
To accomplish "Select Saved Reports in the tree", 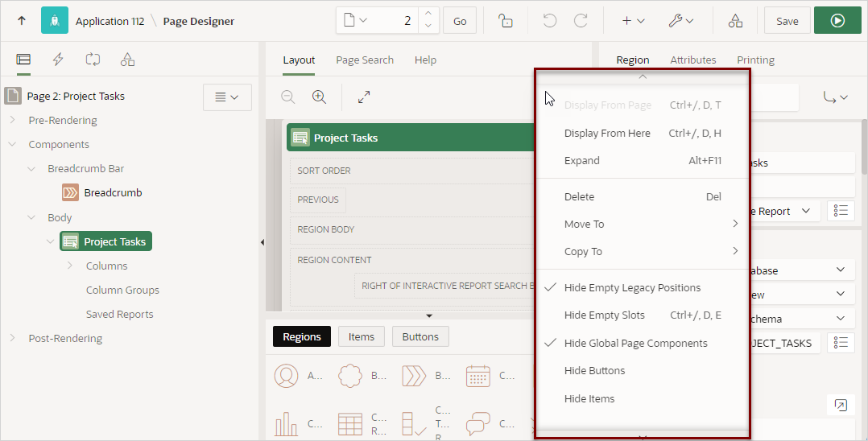I will 119,315.
